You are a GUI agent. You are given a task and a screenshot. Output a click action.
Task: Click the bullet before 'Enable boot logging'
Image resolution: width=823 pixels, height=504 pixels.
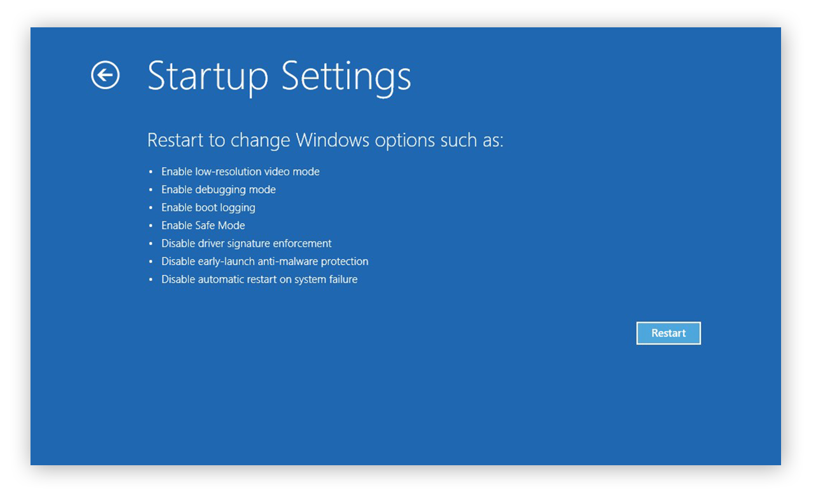pos(151,208)
